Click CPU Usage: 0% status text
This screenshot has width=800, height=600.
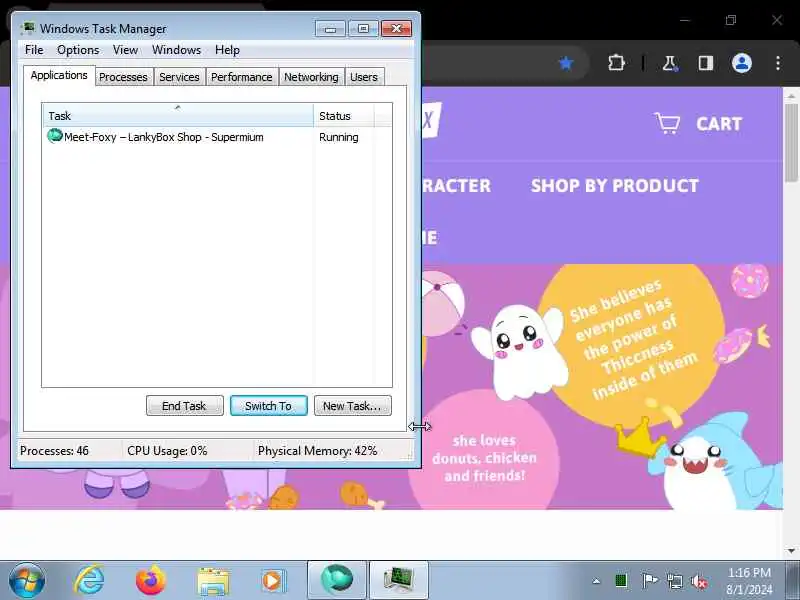point(167,451)
